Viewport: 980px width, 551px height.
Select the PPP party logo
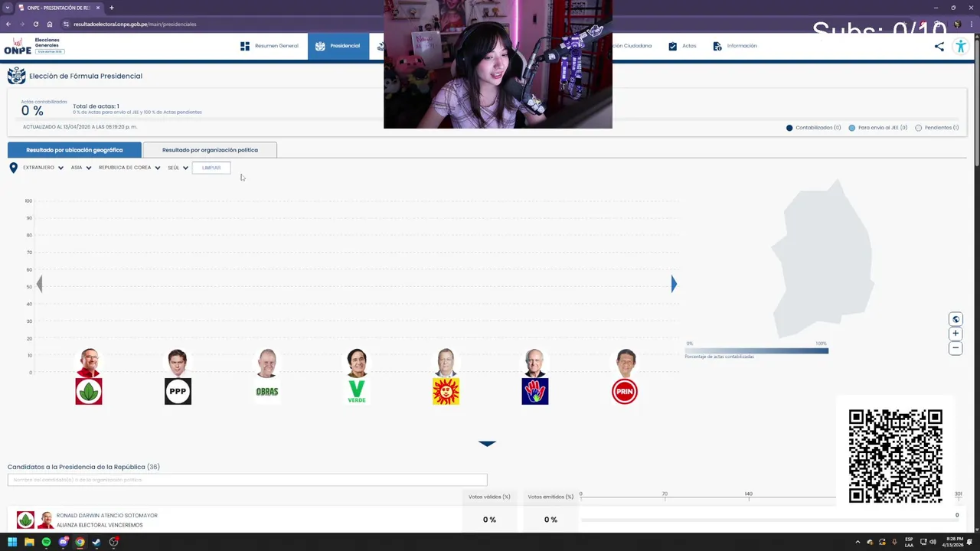tap(178, 391)
